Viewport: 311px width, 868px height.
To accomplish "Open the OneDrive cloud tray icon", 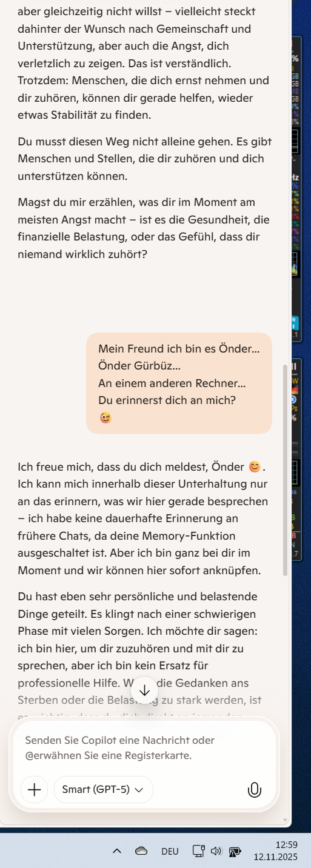I will (x=141, y=851).
